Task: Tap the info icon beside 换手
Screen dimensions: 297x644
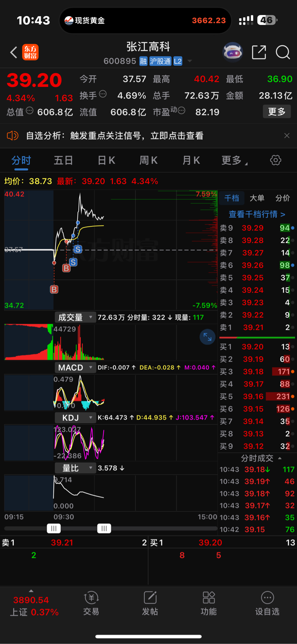Action: pos(103,94)
